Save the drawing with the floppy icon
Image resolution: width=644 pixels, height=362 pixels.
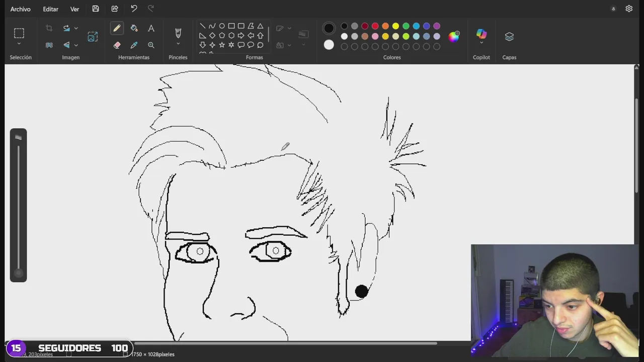point(96,9)
